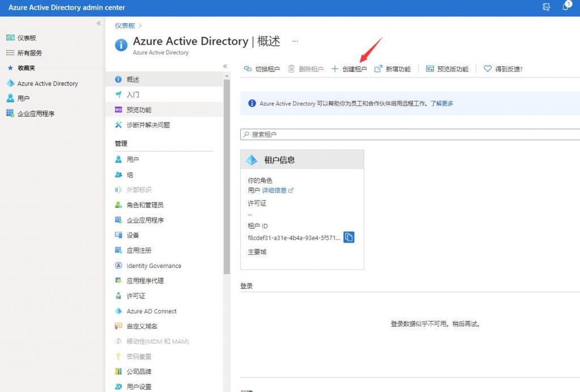
Task: Click the 密码重置 key icon
Action: tap(118, 356)
